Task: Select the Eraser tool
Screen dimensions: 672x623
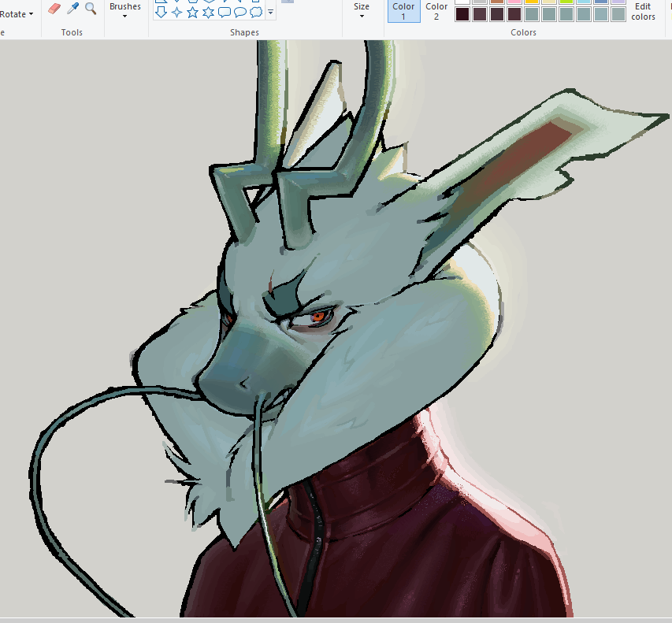Action: click(54, 9)
